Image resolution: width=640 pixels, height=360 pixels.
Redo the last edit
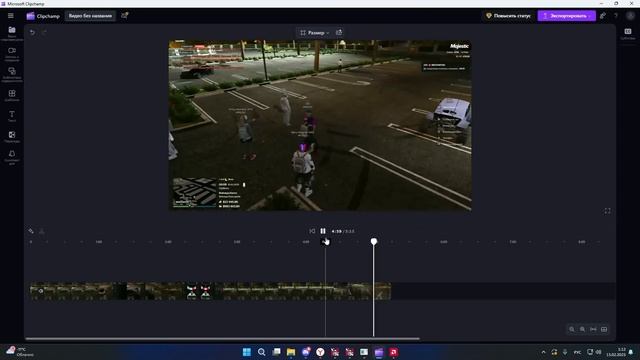44,32
